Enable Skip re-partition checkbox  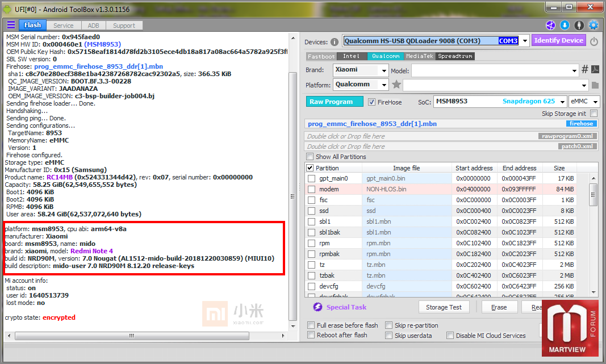coord(389,325)
